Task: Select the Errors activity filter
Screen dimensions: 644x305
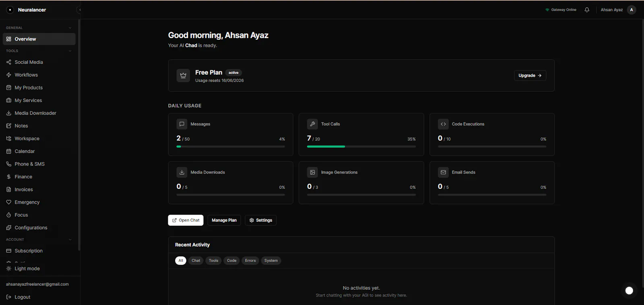Action: tap(250, 261)
